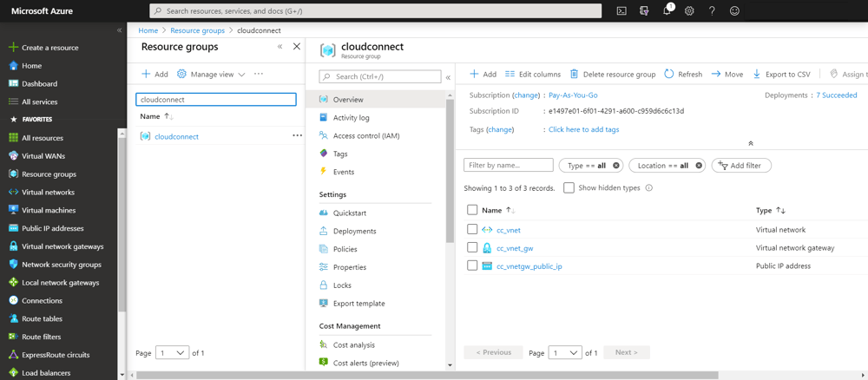Screen dimensions: 868x380
Task: Select the cc_vnet_gw row checkbox
Action: tap(472, 248)
